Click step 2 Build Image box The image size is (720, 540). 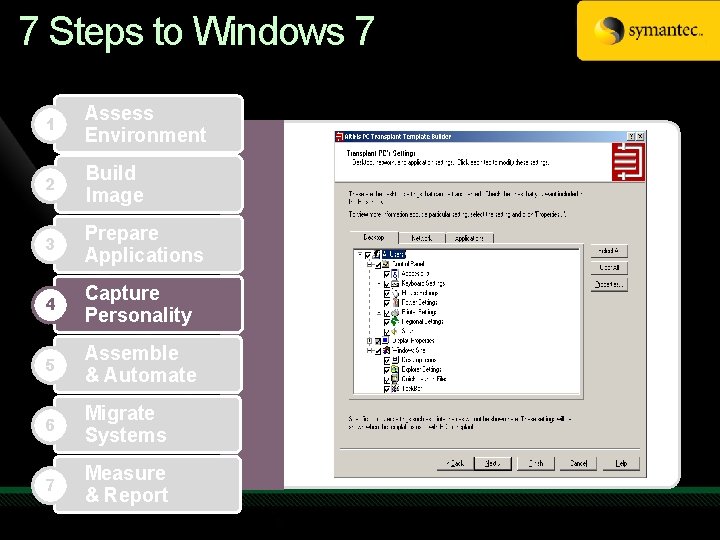148,184
